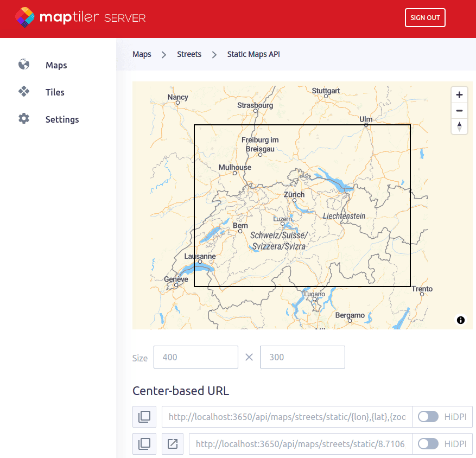Select the width input showing 400
The image size is (476, 458).
tap(195, 357)
